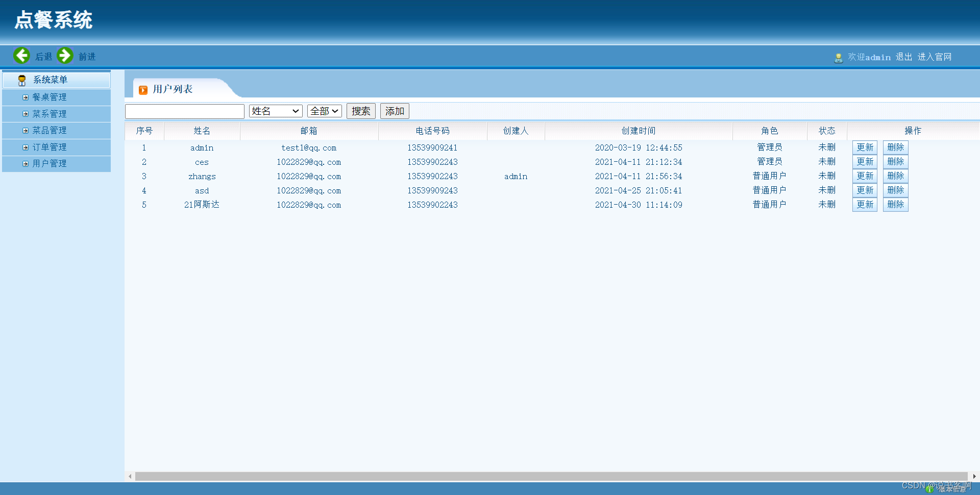Click 删除 for user admin

895,147
